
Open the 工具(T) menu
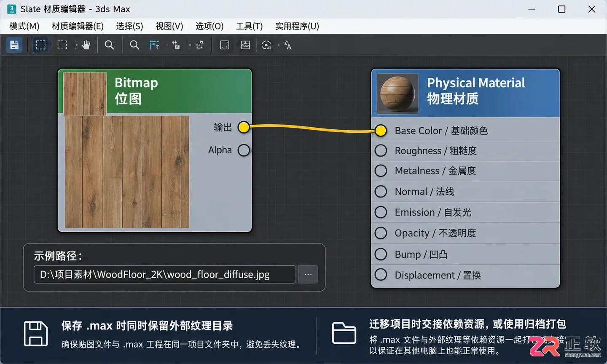(x=249, y=26)
